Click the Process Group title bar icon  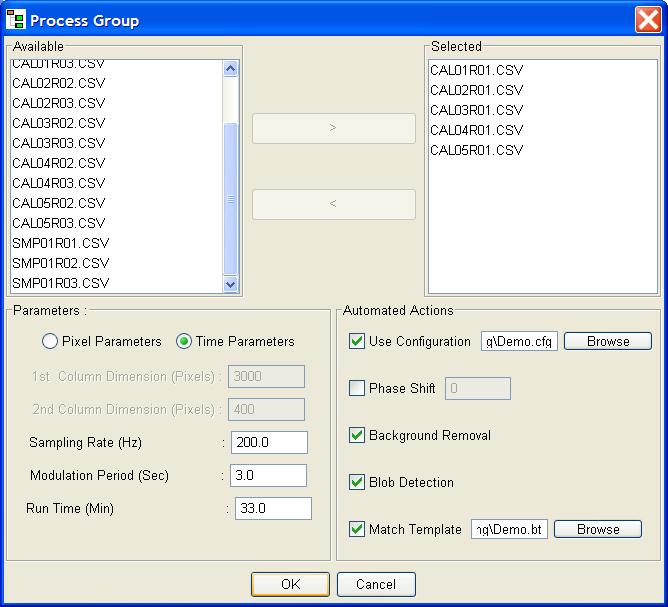pyautogui.click(x=16, y=20)
